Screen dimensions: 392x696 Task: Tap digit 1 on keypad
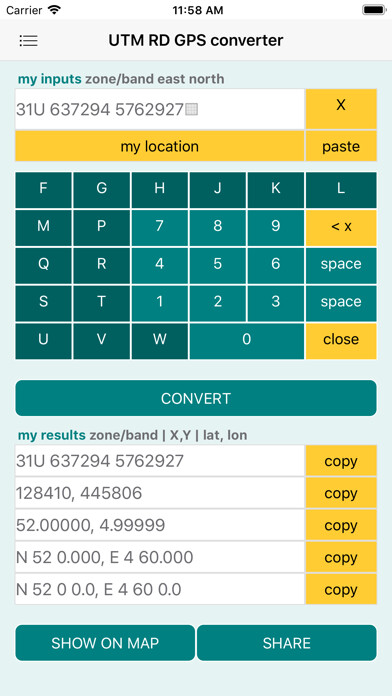click(x=159, y=303)
